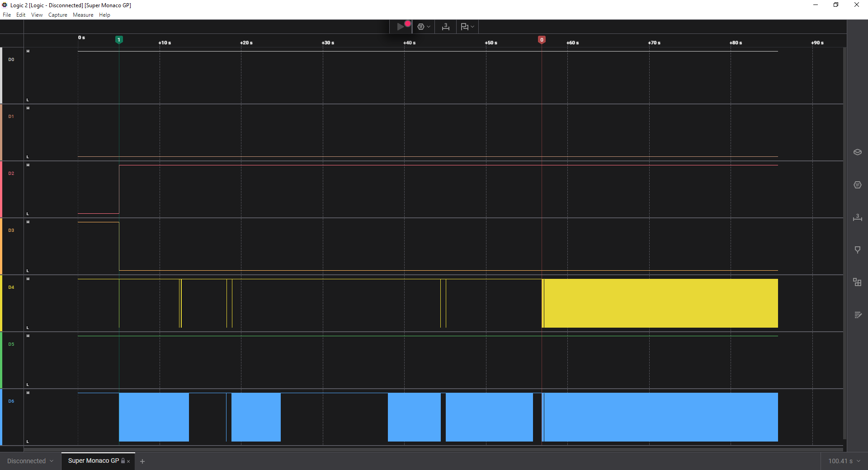Open Analyzers hexagon icon in right sidebar
The image size is (868, 470).
click(857, 185)
